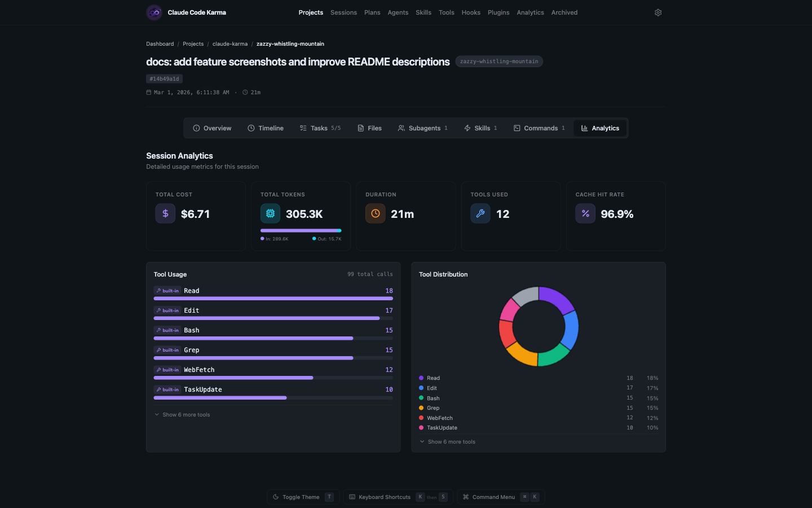Click the command symbol icon in Command Menu
This screenshot has width=812, height=508.
click(x=466, y=497)
